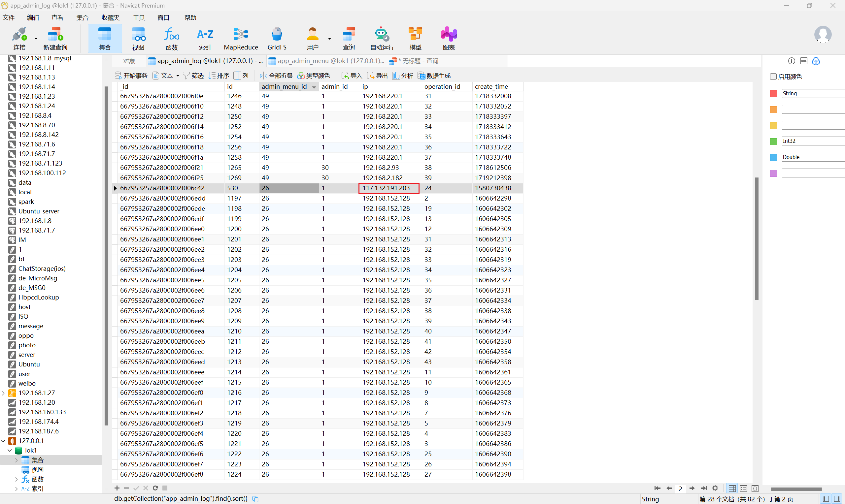Click the green Int32 color swatch
This screenshot has height=504, width=845.
click(773, 141)
